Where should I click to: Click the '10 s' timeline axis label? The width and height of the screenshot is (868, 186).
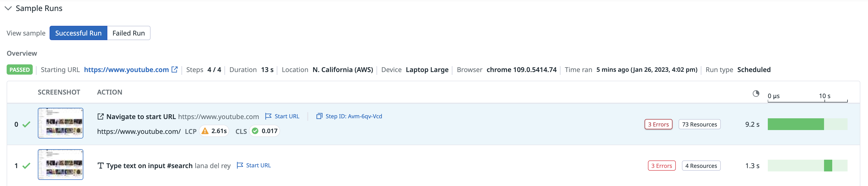tap(825, 96)
